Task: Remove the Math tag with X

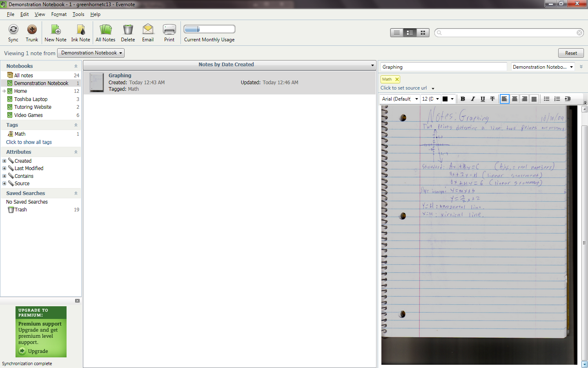Action: 397,79
